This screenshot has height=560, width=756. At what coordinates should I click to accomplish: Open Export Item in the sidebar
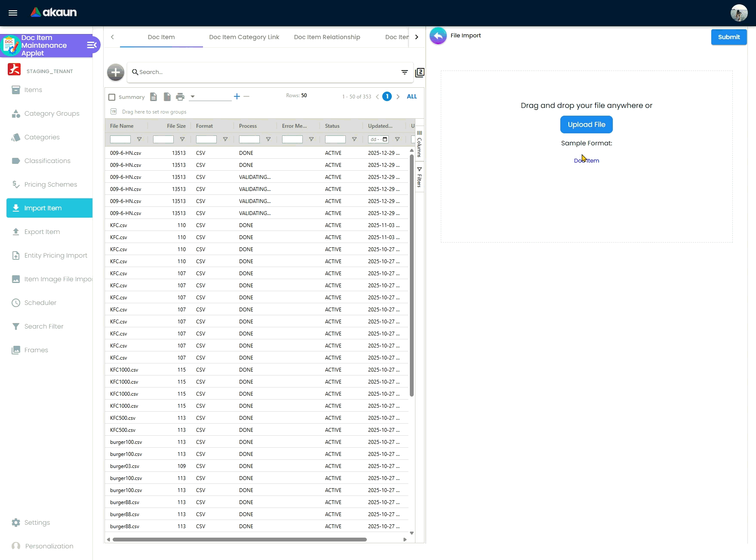tap(42, 232)
